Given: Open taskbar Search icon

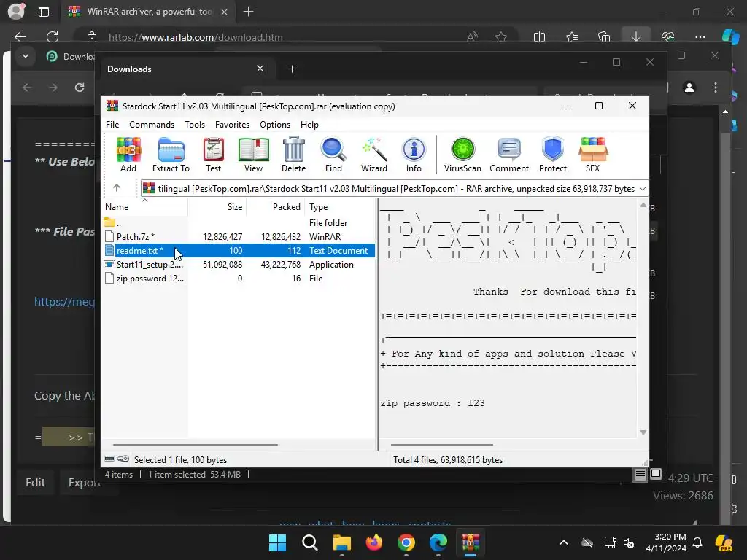Looking at the screenshot, I should tap(309, 542).
